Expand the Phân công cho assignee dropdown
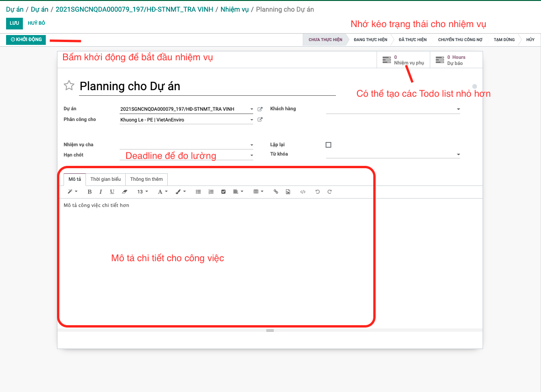Image resolution: width=541 pixels, height=392 pixels. (x=251, y=120)
